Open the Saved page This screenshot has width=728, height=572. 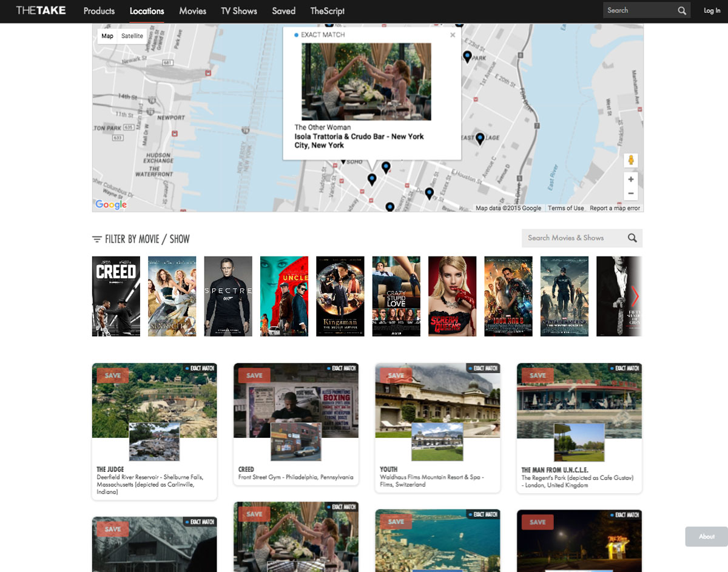click(x=283, y=11)
